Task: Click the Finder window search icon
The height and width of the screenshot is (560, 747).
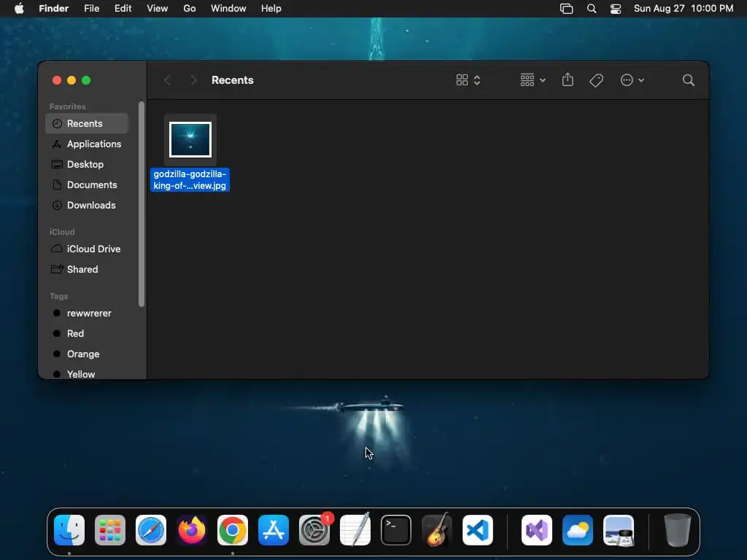Action: [689, 80]
